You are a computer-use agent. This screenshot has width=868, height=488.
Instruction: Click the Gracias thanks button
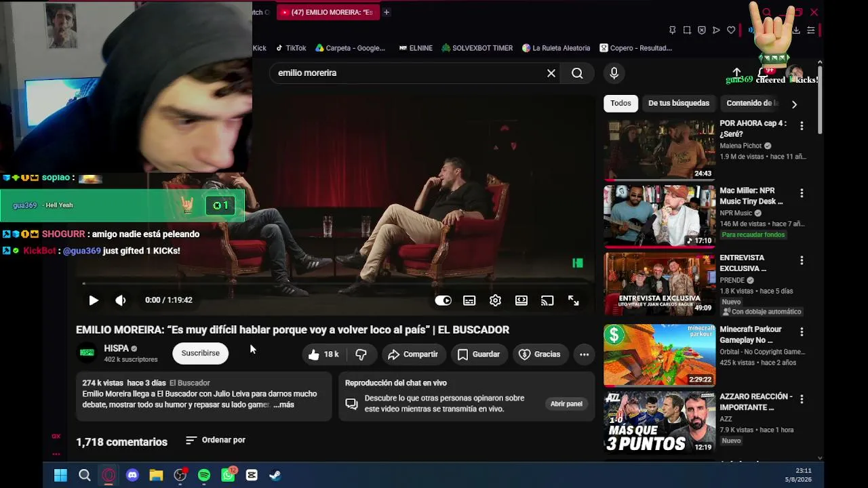(x=540, y=354)
